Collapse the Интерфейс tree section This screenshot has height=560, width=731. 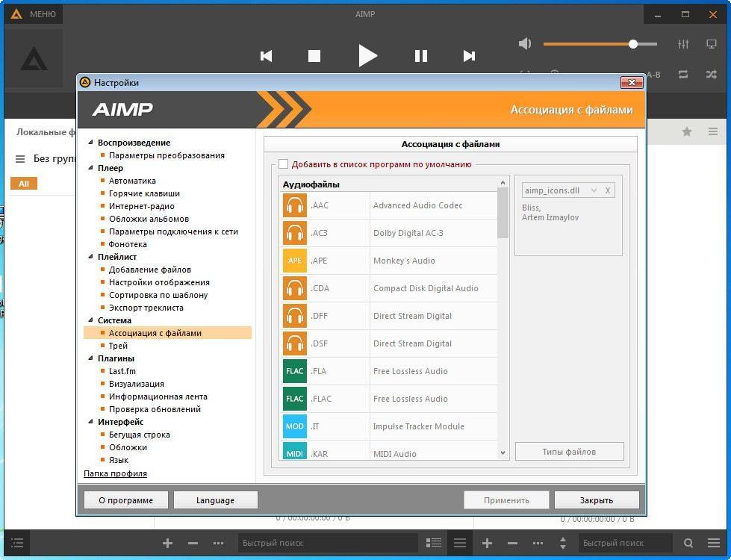click(x=90, y=422)
